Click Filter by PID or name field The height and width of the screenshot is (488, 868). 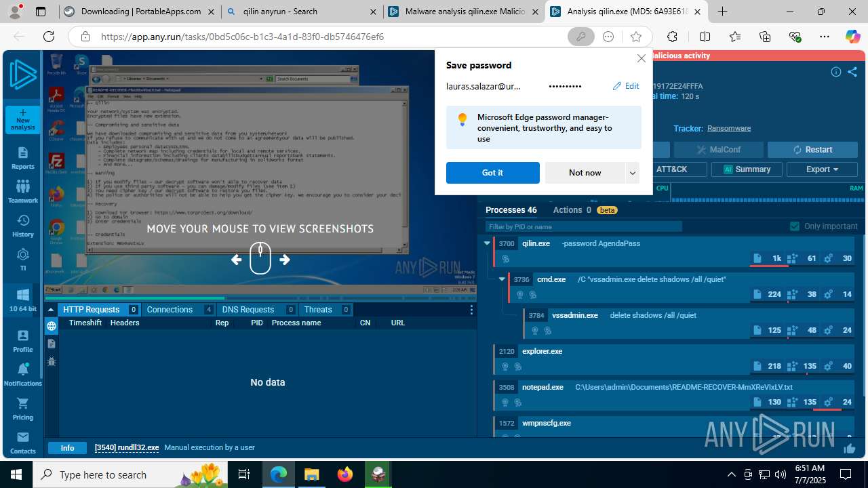point(584,226)
